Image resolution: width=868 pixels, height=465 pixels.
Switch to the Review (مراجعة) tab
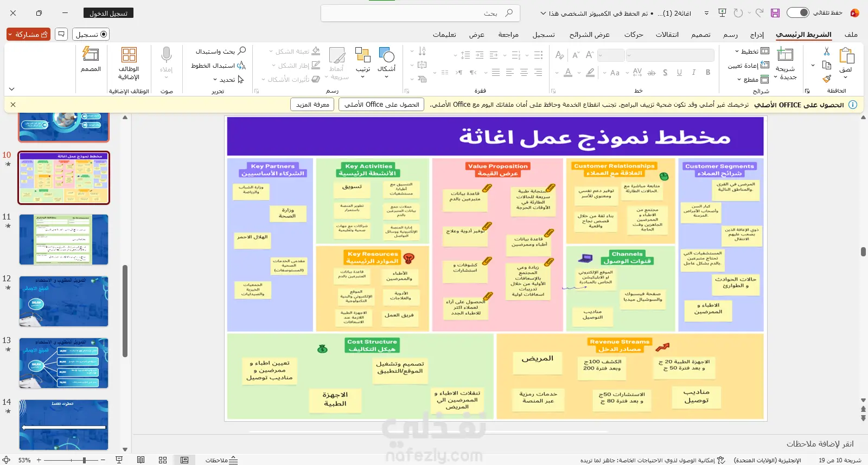coord(508,35)
